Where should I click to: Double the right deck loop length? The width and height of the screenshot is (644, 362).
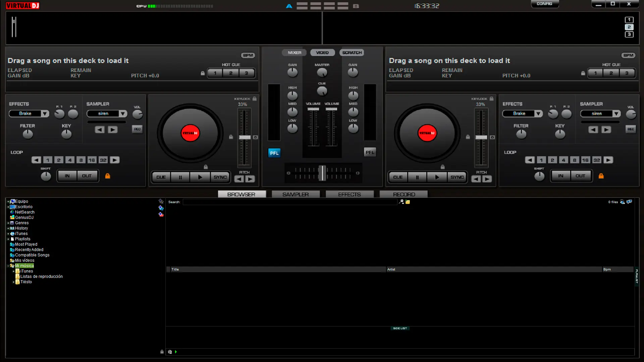[x=608, y=160]
